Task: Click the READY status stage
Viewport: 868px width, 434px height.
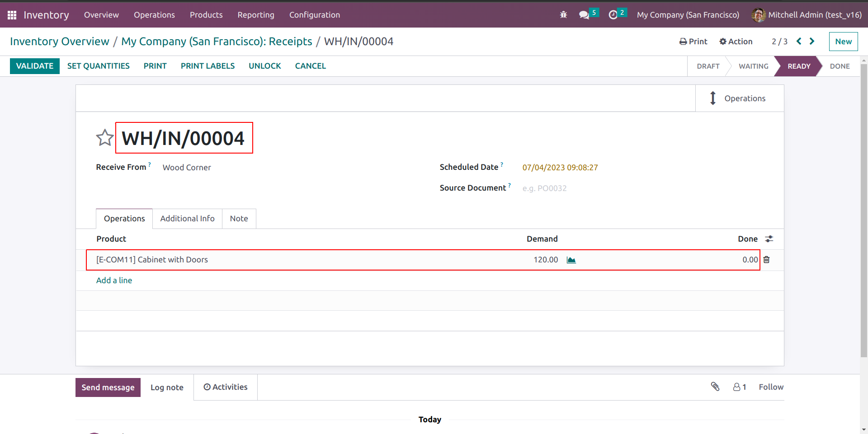Action: coord(799,66)
